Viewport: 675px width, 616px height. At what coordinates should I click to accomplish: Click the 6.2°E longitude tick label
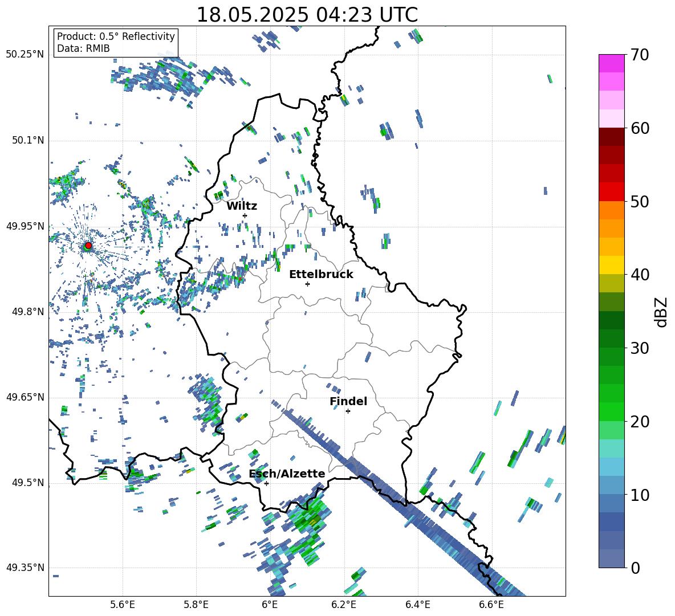pos(344,605)
